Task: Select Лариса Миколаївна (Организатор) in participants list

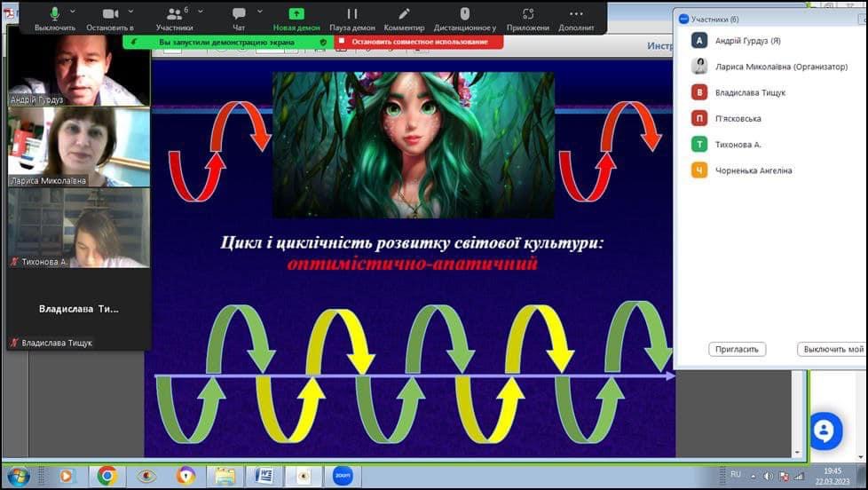Action: click(x=769, y=67)
